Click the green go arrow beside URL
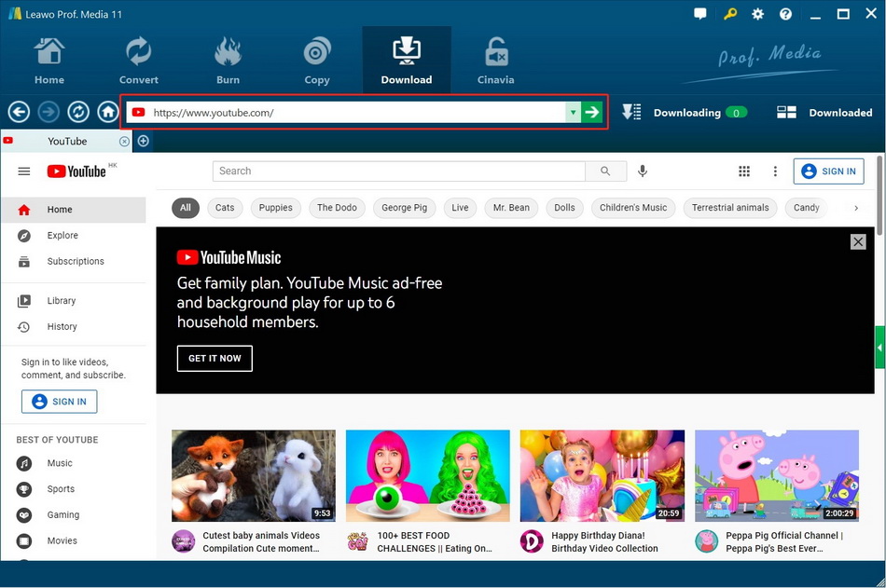The width and height of the screenshot is (886, 588). [591, 113]
